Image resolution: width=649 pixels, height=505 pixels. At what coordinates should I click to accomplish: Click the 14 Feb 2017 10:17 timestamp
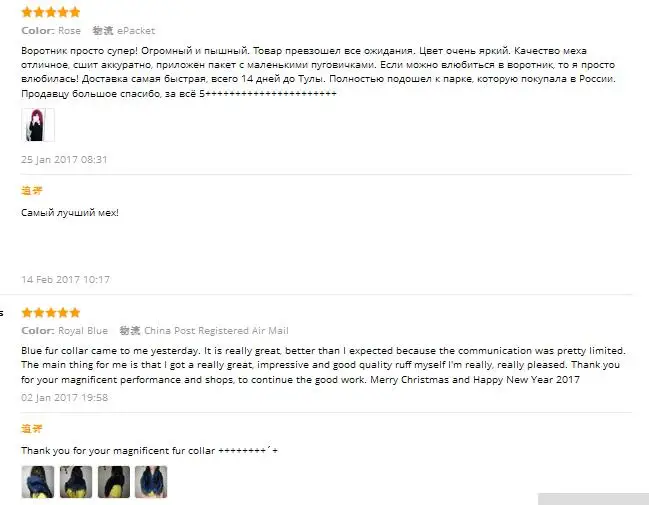(x=65, y=279)
